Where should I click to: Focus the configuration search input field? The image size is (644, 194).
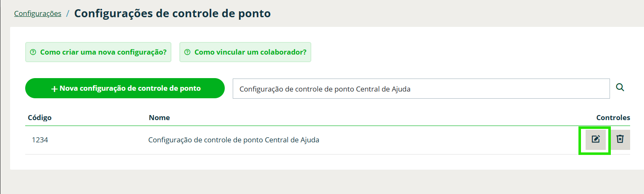[x=462, y=89]
